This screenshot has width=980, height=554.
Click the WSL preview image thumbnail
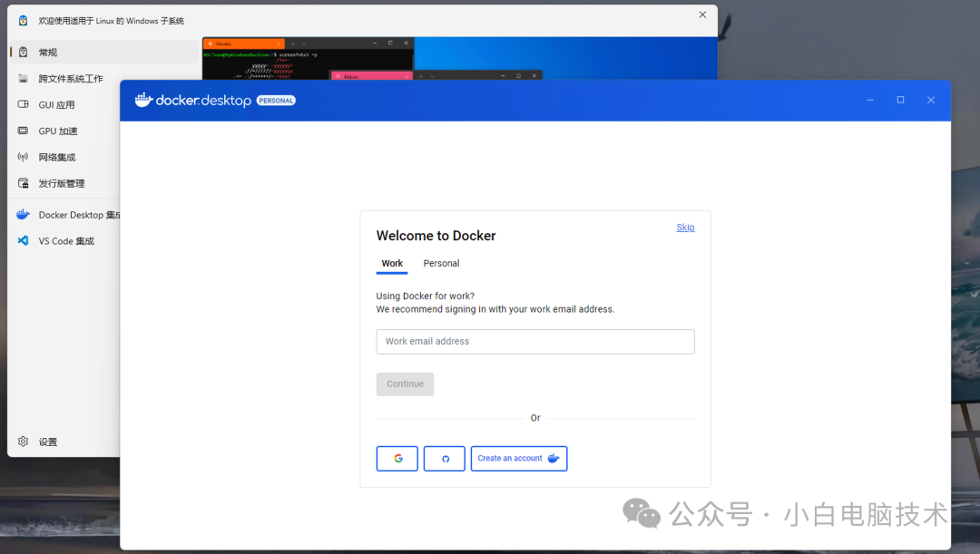[x=459, y=58]
